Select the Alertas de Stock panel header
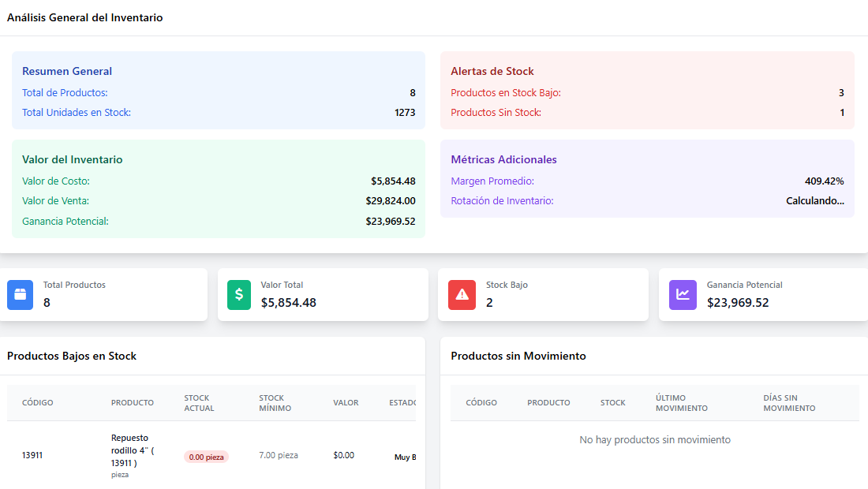This screenshot has height=489, width=868. pos(492,71)
